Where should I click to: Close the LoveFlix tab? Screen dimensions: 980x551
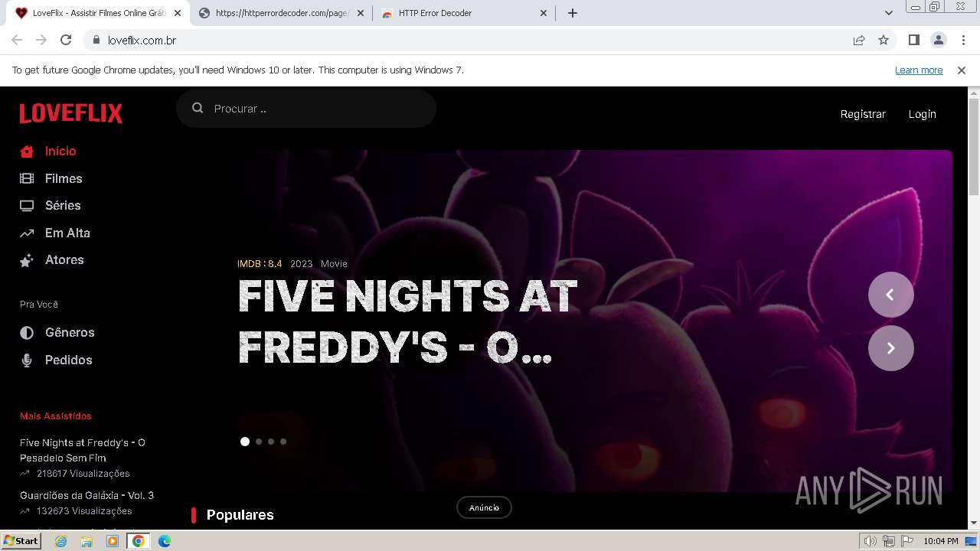(x=177, y=13)
